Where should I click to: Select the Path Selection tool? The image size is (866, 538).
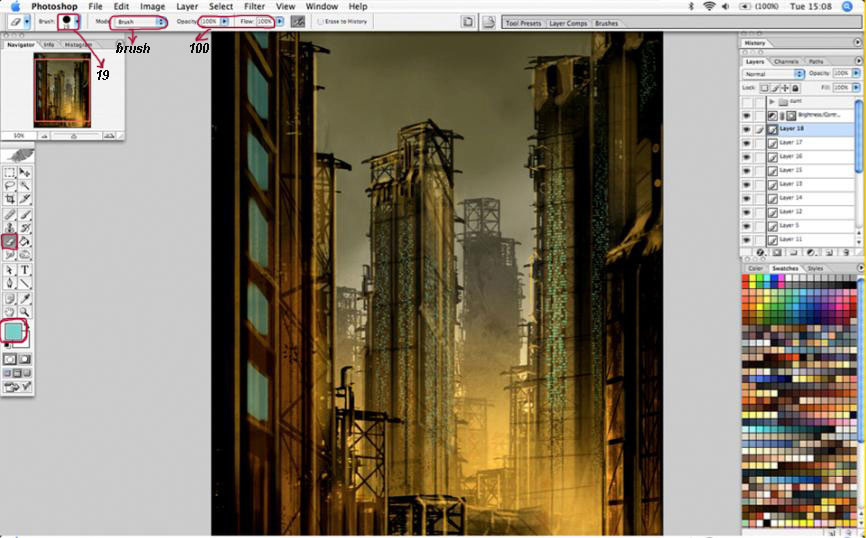pos(10,270)
